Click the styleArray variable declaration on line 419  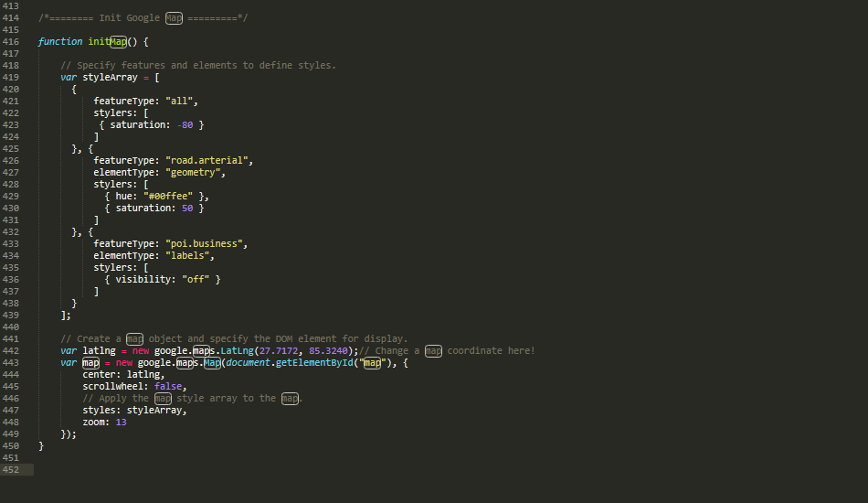[108, 78]
